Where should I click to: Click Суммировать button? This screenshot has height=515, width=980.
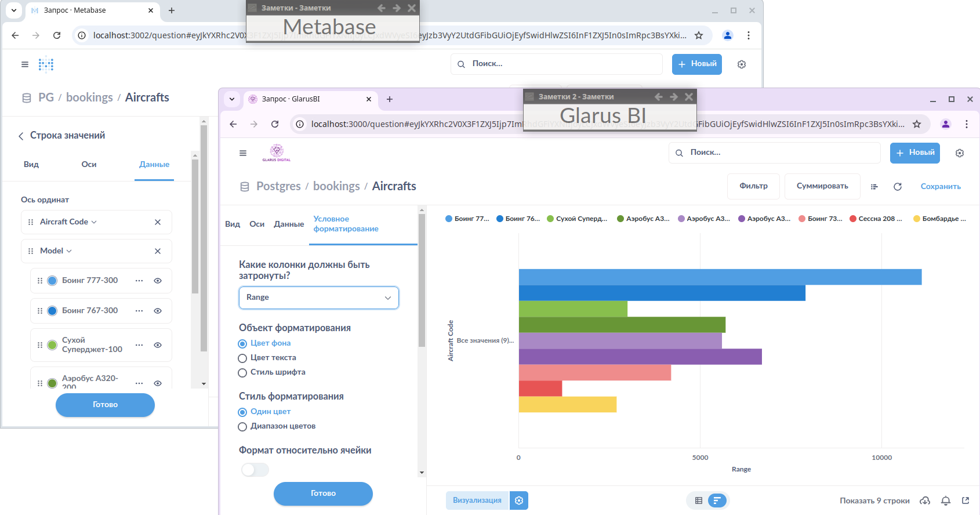822,186
